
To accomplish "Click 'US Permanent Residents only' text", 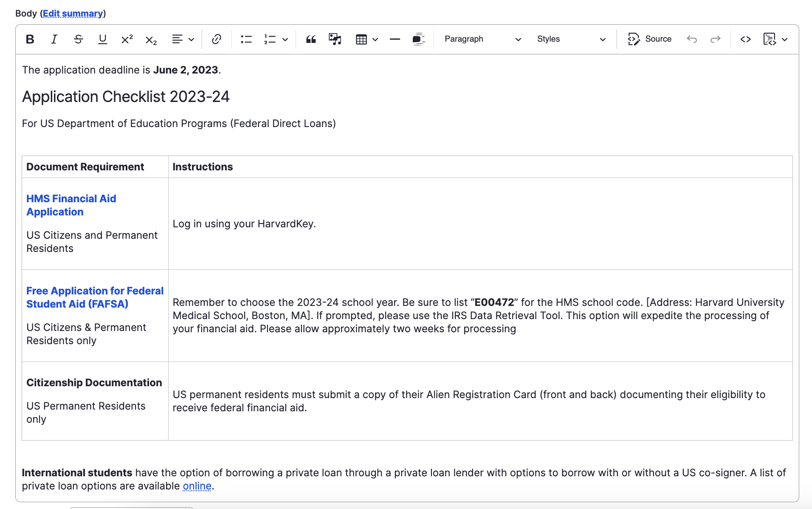I will pyautogui.click(x=86, y=413).
